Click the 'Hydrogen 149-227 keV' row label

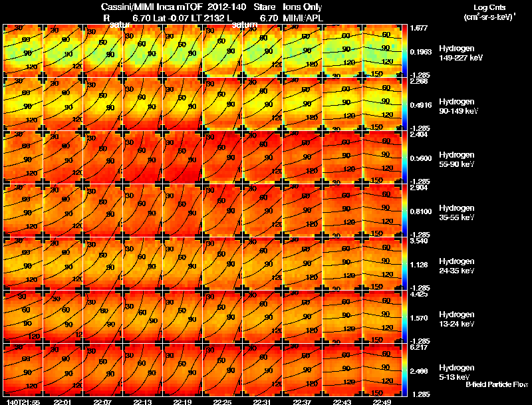coord(461,53)
